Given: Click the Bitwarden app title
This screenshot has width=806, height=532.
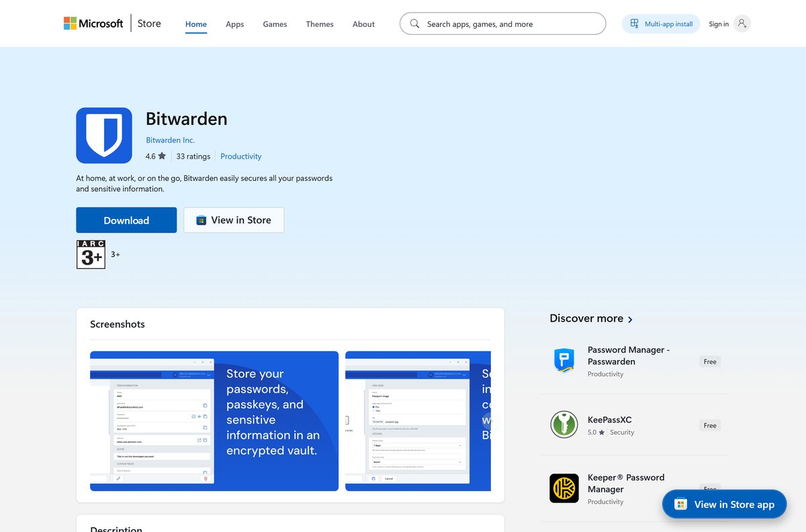Looking at the screenshot, I should (x=187, y=119).
